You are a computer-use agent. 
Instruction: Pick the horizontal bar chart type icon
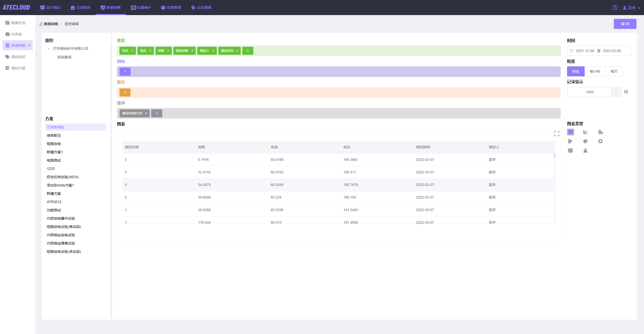tap(570, 141)
